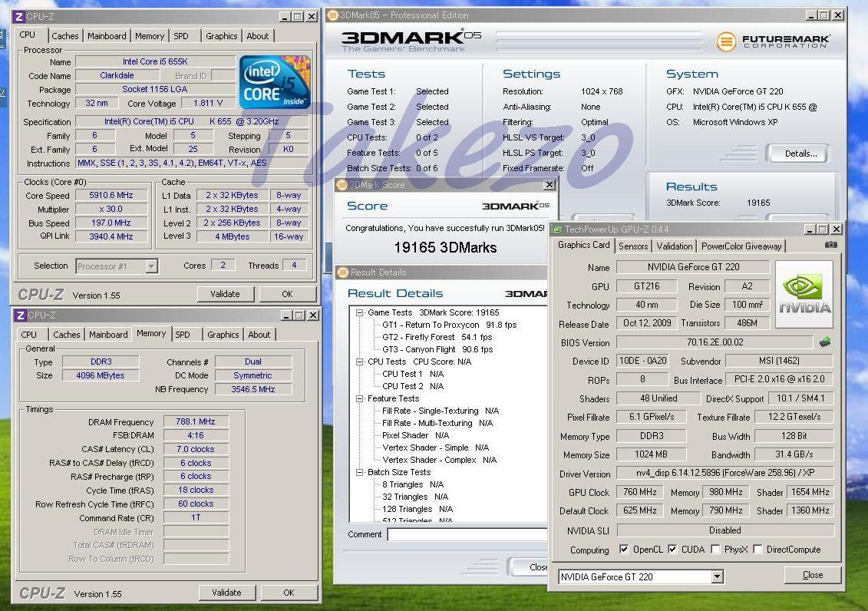The height and width of the screenshot is (611, 868).
Task: Click the BIOS Version 70.16.2E.00.02 field
Action: 715,342
